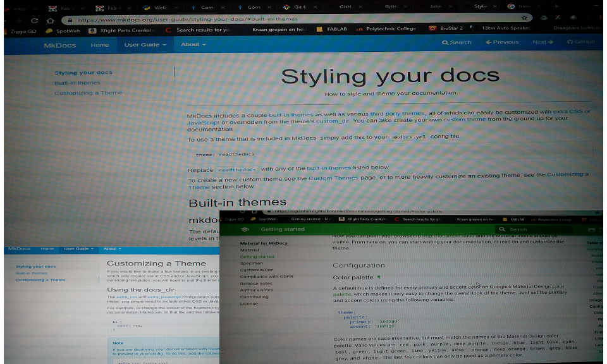
Task: Click the "primary: 'indigo'" code line
Action: point(374,322)
